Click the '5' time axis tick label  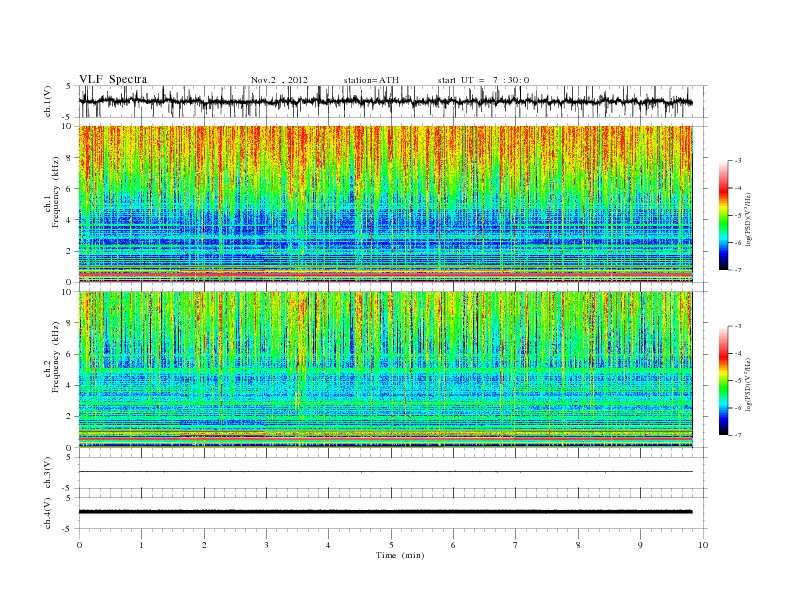[x=391, y=545]
